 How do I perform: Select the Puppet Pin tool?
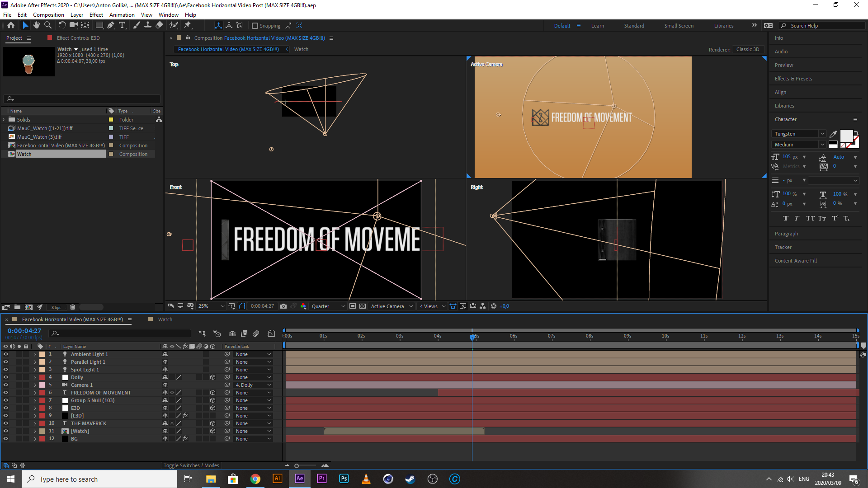188,25
